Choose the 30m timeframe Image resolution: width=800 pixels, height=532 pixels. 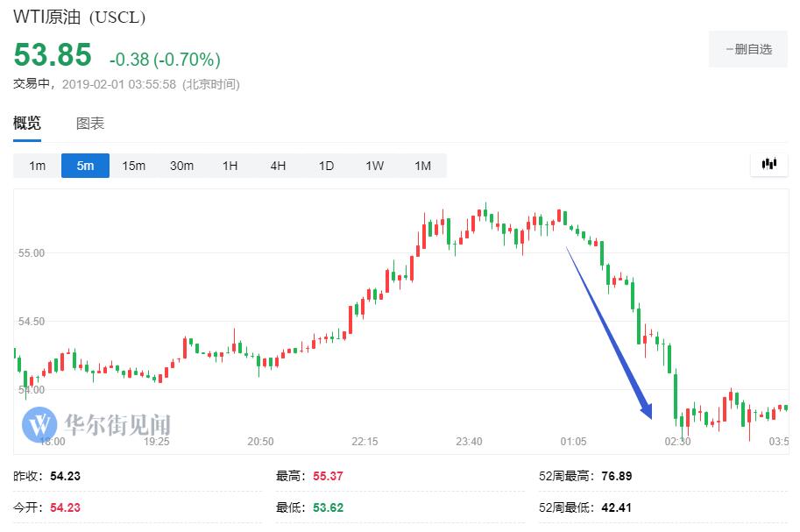[181, 166]
